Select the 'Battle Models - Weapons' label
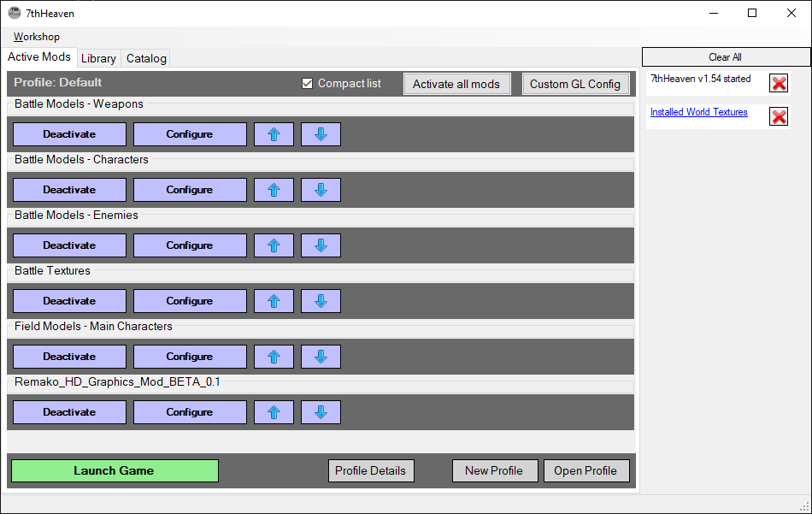 click(x=79, y=103)
